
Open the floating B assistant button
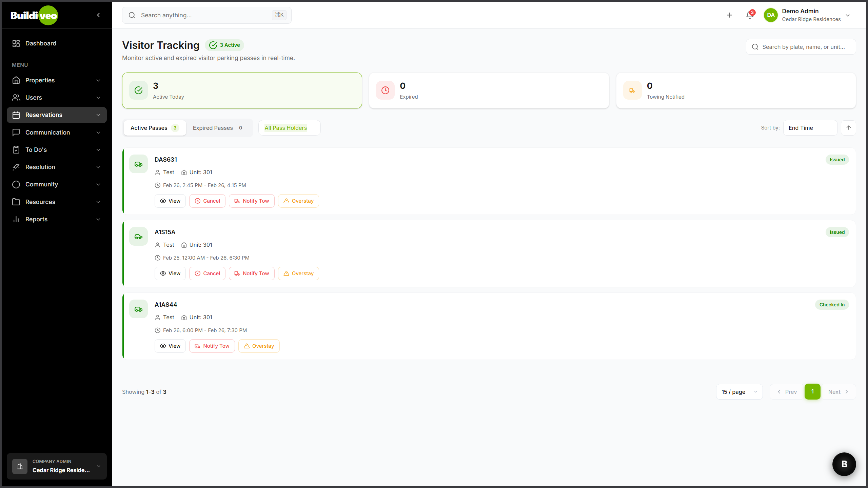[x=844, y=464]
